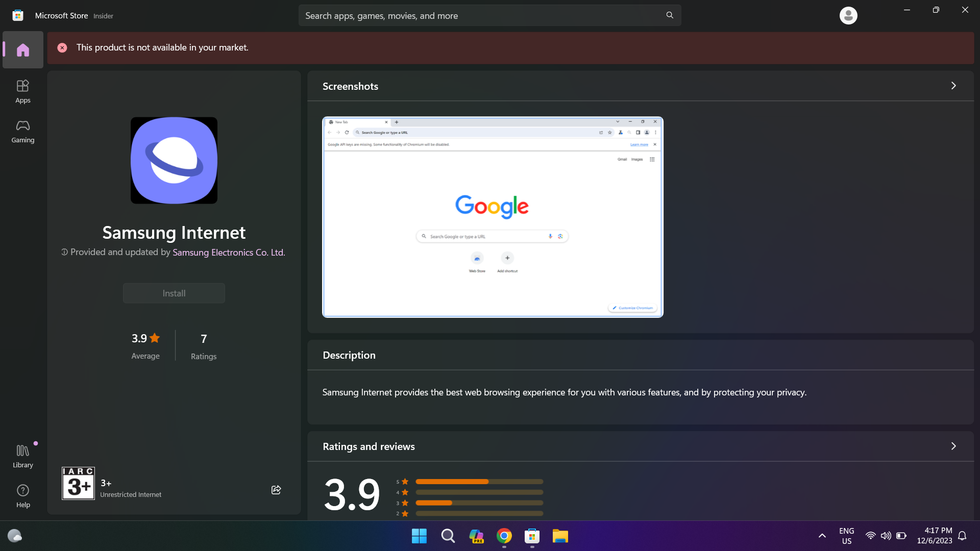The image size is (980, 551).
Task: Expand the Screenshots gallery chevron
Action: click(953, 86)
